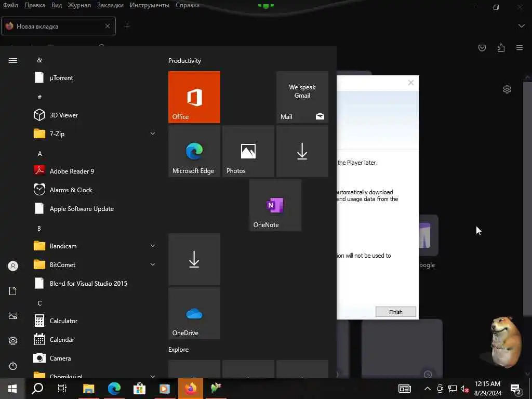This screenshot has width=532, height=399.
Task: Show hidden system tray icons
Action: tap(428, 389)
